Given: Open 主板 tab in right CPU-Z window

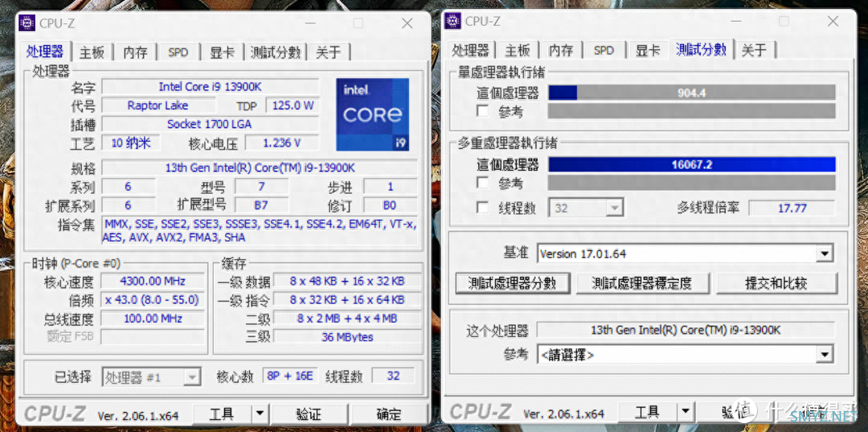Looking at the screenshot, I should 518,50.
